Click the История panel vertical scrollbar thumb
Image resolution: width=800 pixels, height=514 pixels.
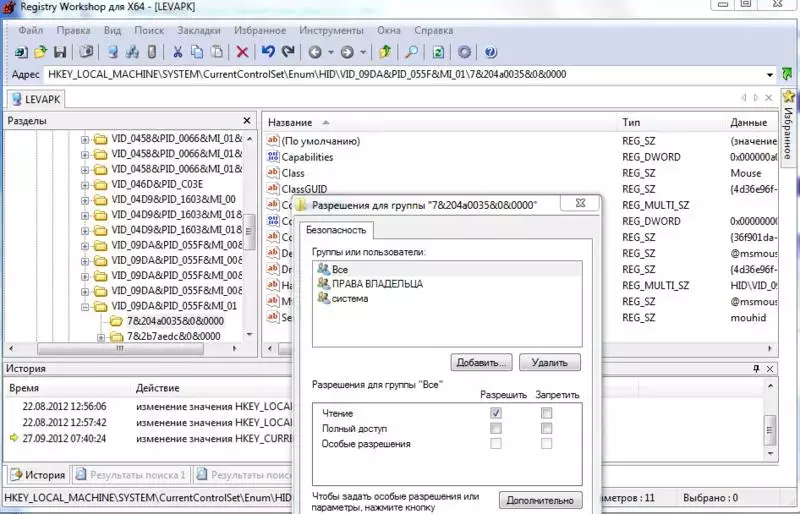click(770, 428)
